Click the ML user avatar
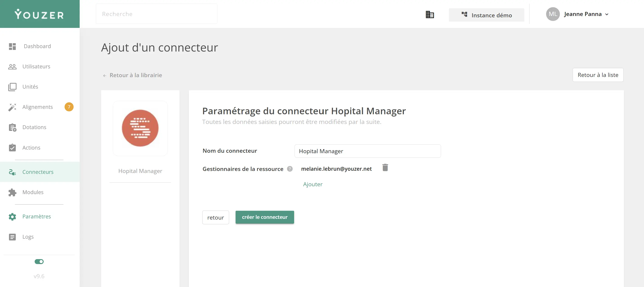The height and width of the screenshot is (287, 644). [x=553, y=14]
